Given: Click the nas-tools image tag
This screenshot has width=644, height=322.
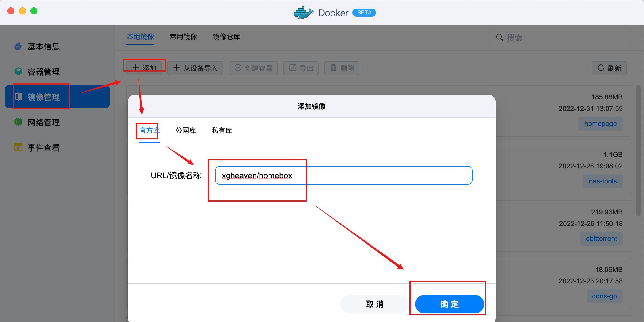Looking at the screenshot, I should (x=603, y=181).
